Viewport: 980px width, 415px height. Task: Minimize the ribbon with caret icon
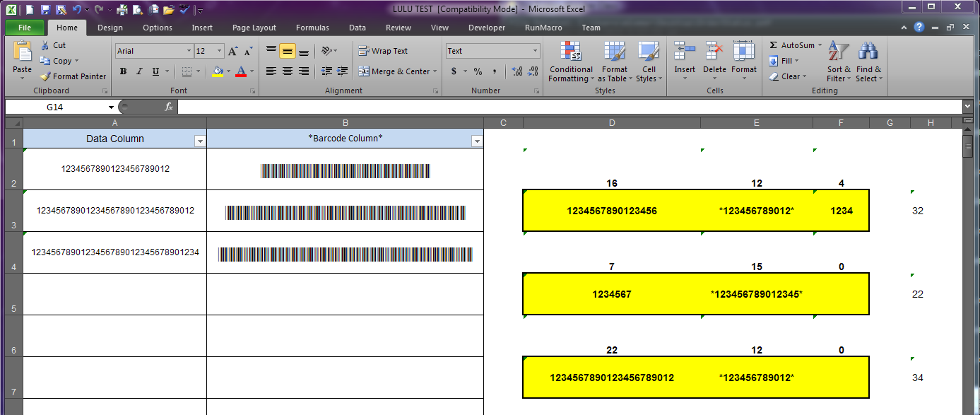905,28
